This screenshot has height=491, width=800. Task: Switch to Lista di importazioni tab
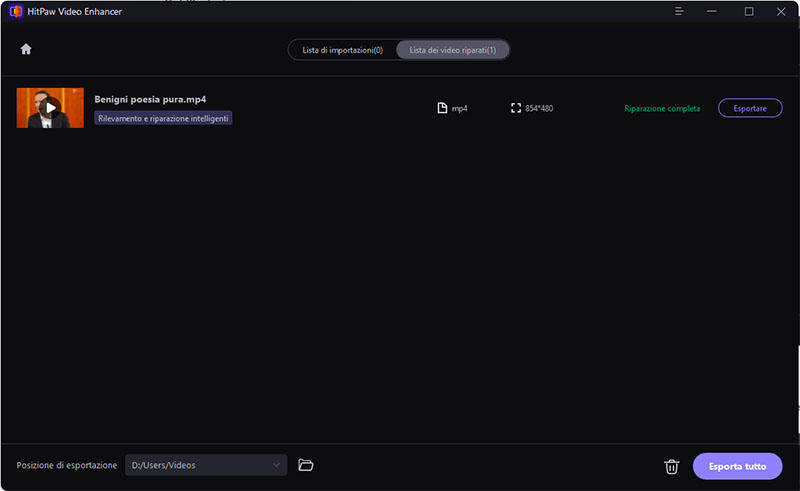pyautogui.click(x=342, y=50)
